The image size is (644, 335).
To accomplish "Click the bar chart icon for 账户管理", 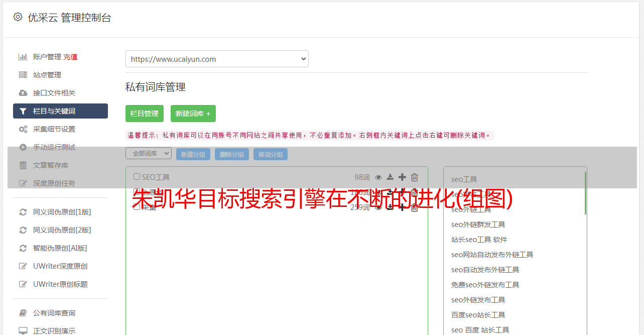I will (x=23, y=57).
